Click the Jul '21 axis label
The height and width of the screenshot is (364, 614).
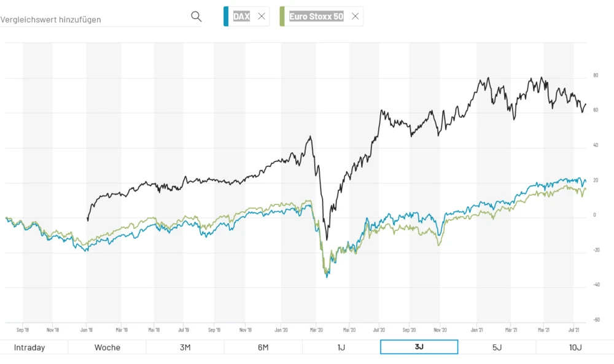coord(574,330)
